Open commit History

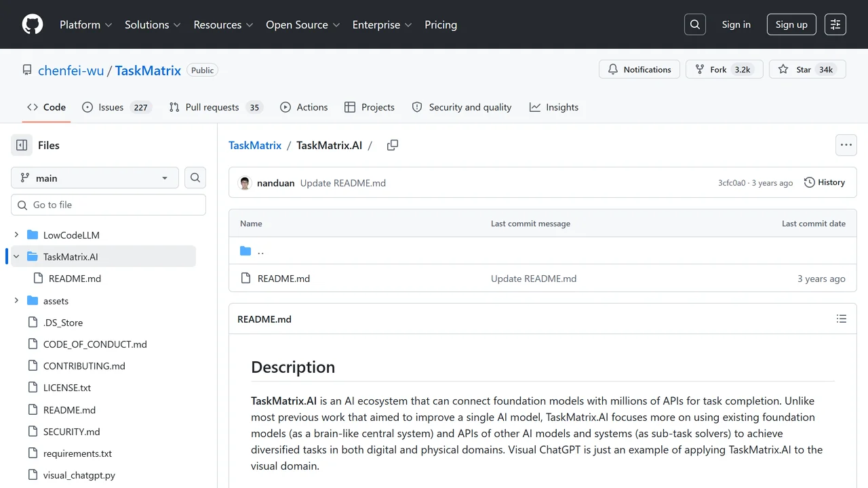tap(825, 182)
